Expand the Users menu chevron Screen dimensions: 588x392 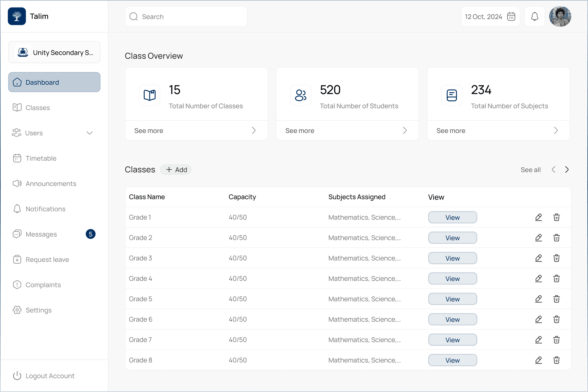pyautogui.click(x=90, y=133)
